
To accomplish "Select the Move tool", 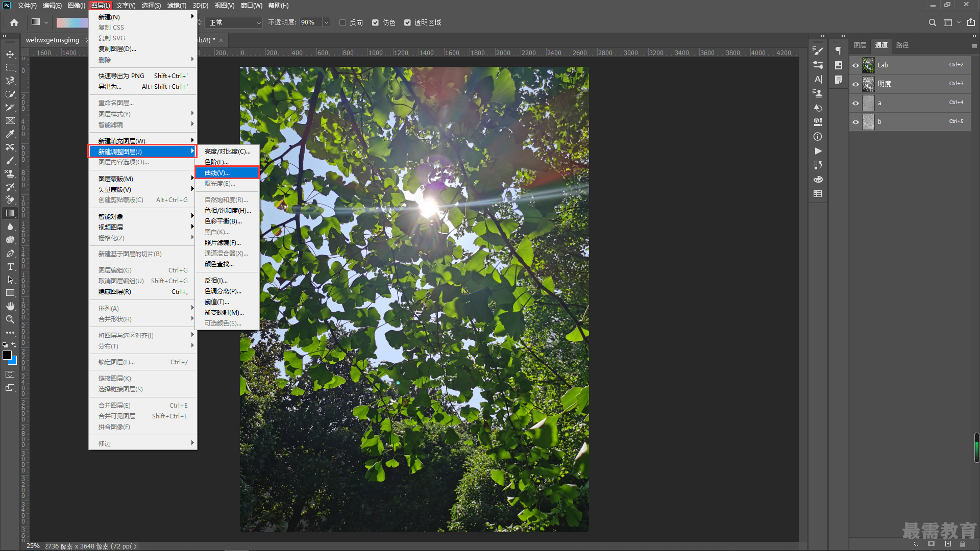I will click(x=10, y=54).
